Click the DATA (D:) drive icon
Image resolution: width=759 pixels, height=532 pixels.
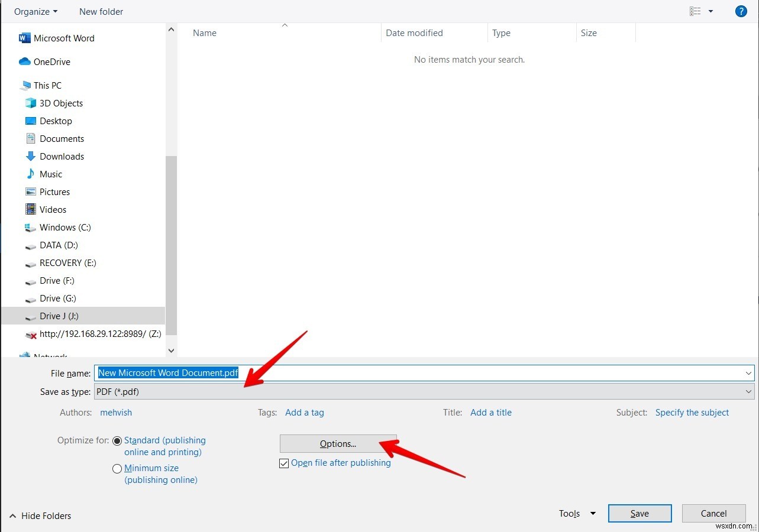(31, 246)
